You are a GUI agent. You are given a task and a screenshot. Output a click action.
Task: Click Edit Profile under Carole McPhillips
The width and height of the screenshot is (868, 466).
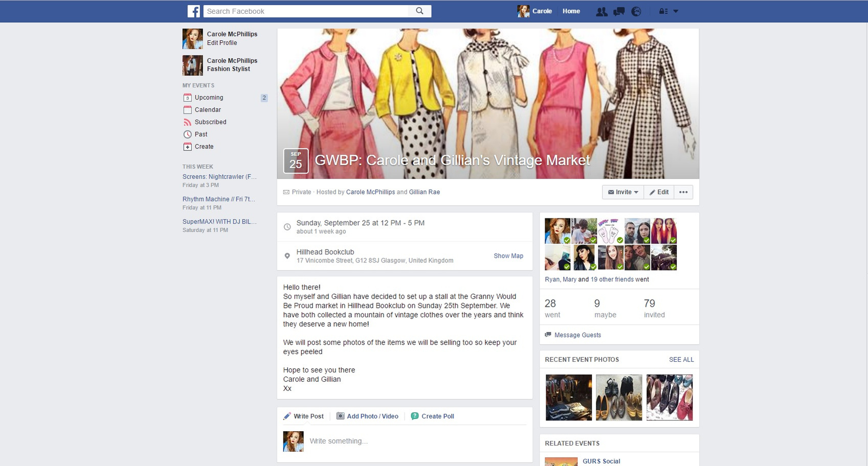click(222, 43)
